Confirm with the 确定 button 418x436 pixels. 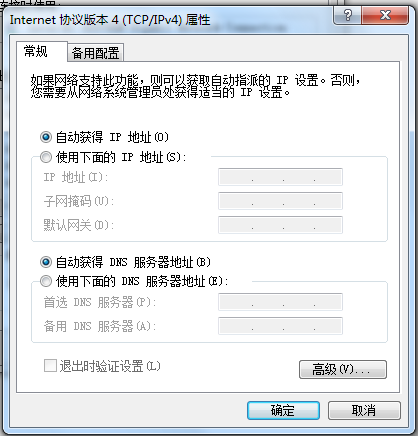click(x=283, y=410)
